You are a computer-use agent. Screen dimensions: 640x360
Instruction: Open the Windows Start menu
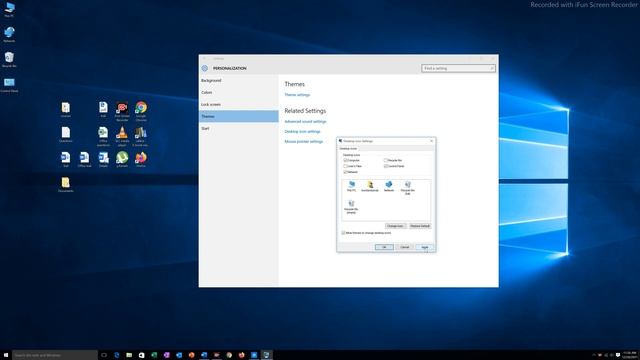click(x=6, y=355)
